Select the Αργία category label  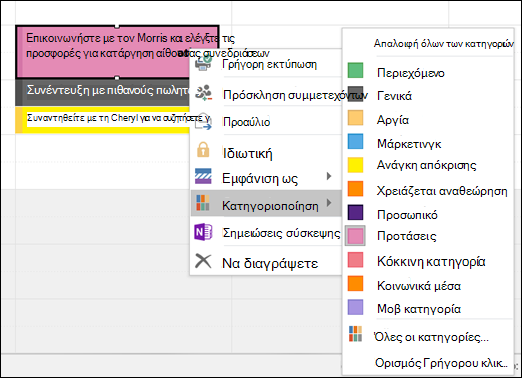pos(393,120)
